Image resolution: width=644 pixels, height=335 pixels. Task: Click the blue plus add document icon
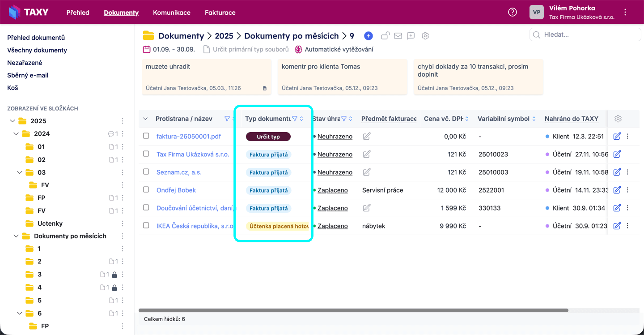[368, 36]
